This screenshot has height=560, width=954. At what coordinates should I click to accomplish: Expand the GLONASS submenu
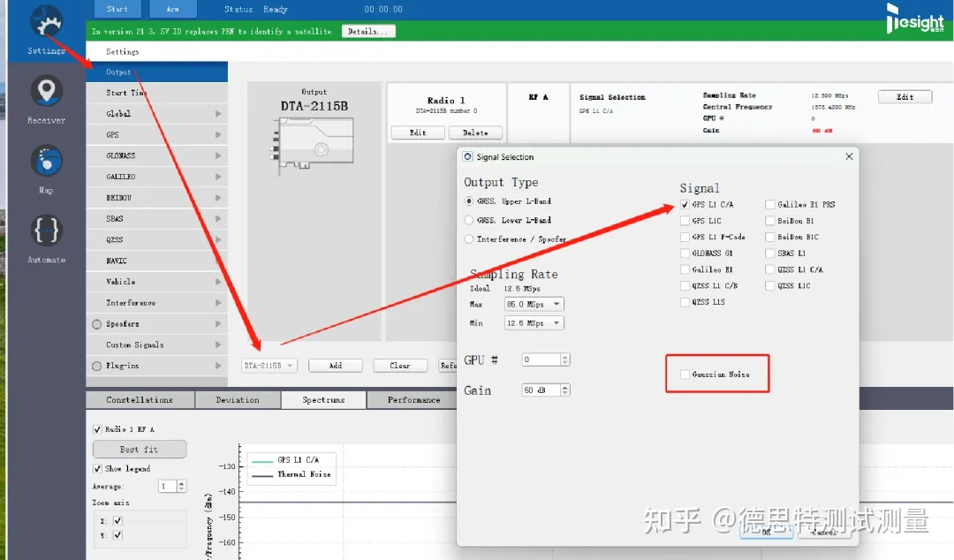[x=157, y=155]
